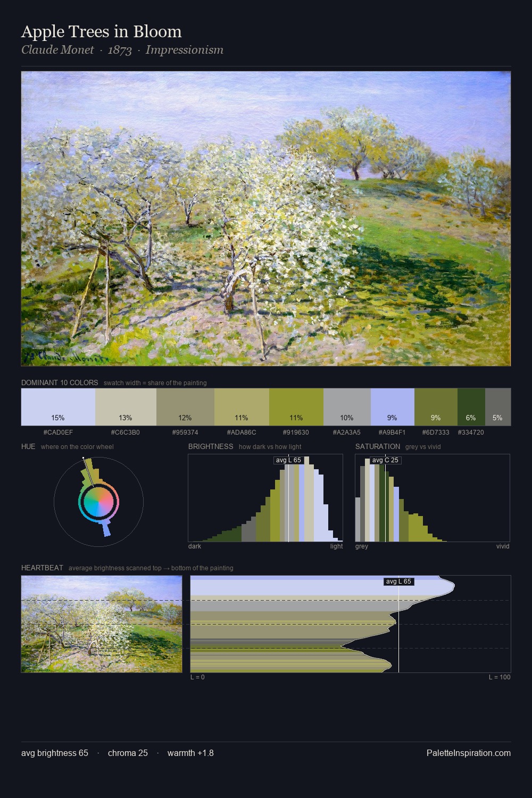The image size is (532, 798).
Task: Click the dark axis label under brightness
Action: tap(195, 546)
